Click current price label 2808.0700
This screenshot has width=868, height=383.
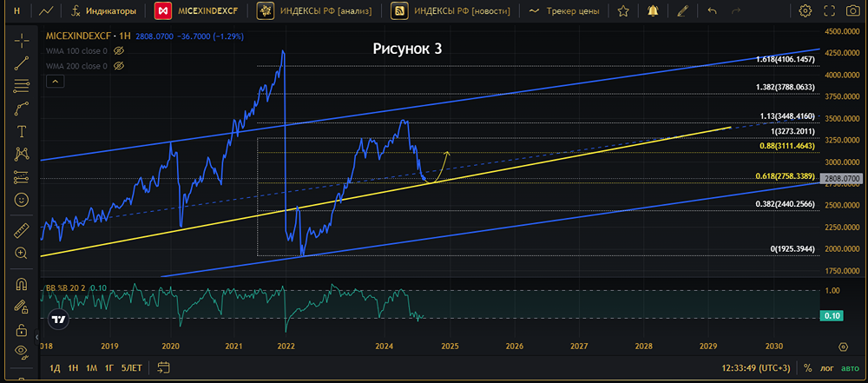click(841, 179)
